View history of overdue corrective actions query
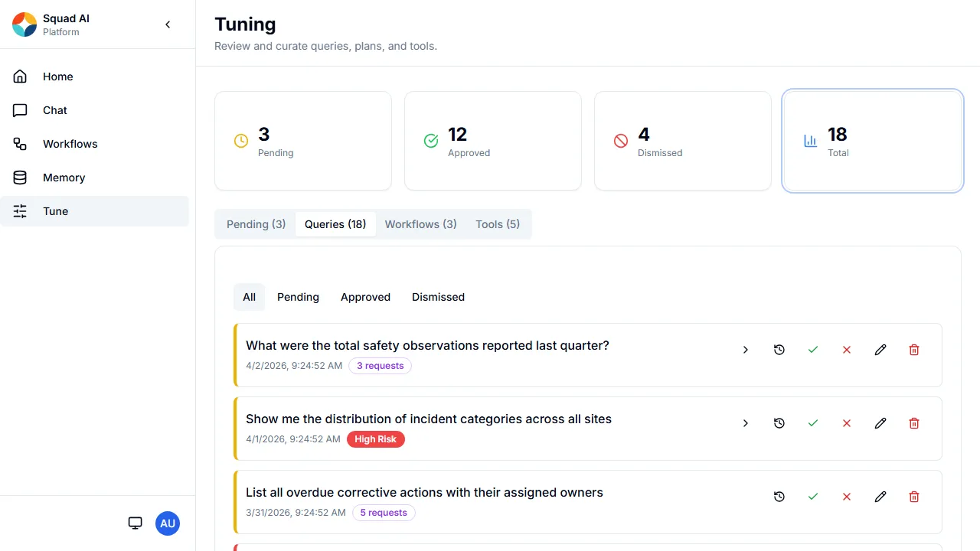980x551 pixels. 779,497
